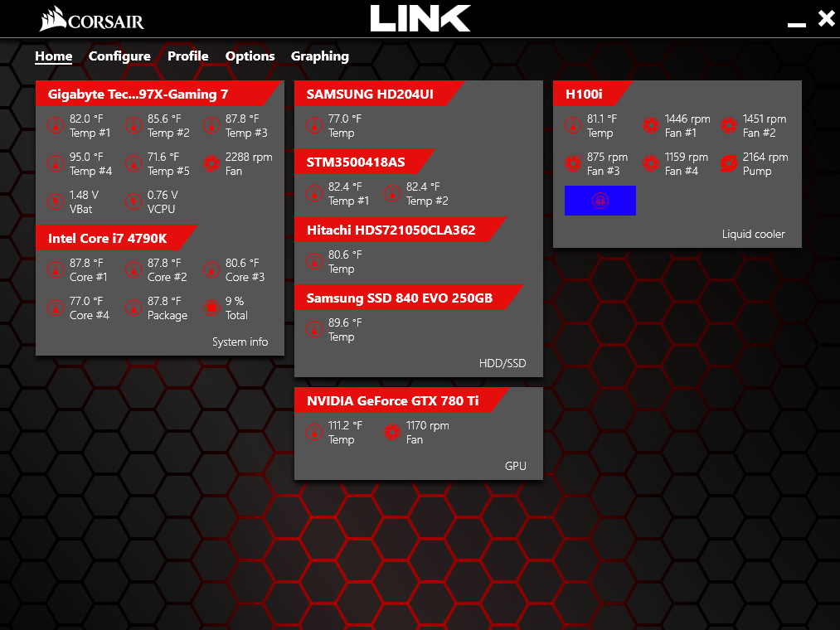The height and width of the screenshot is (630, 840).
Task: Select the Core #3 temperature icon
Action: coord(211,269)
